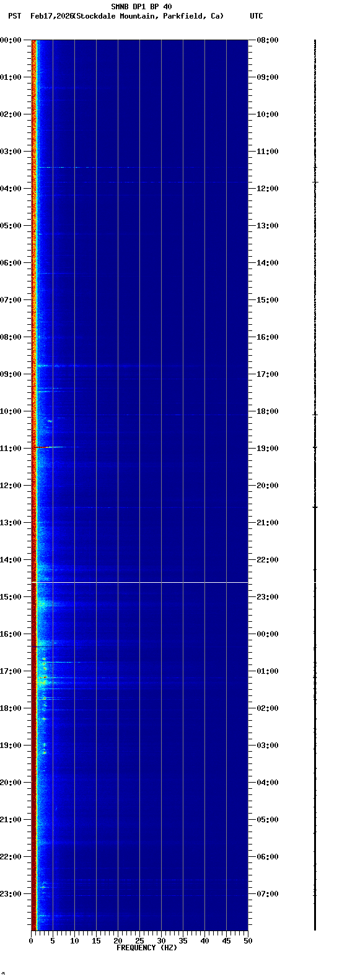Select the 11:00 label on the UTC axis

[268, 152]
